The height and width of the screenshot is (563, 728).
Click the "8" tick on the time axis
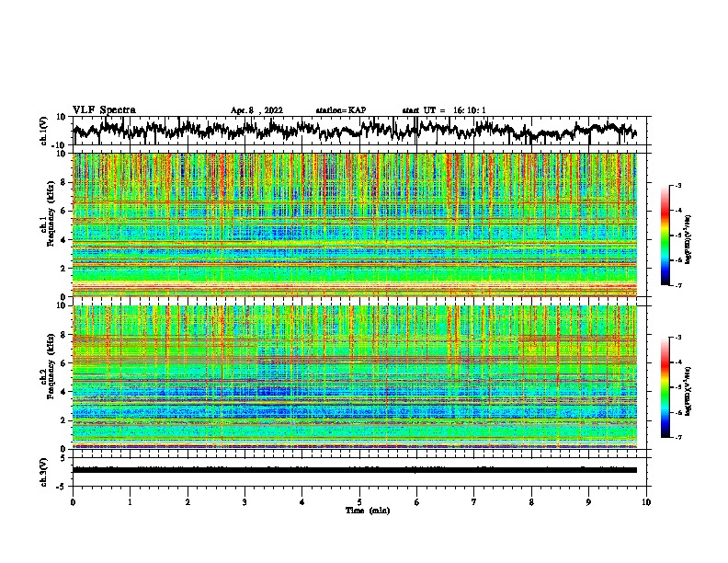click(x=531, y=502)
